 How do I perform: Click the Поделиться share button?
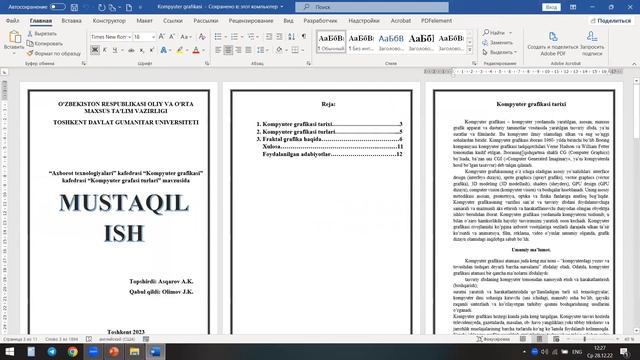pyautogui.click(x=610, y=21)
